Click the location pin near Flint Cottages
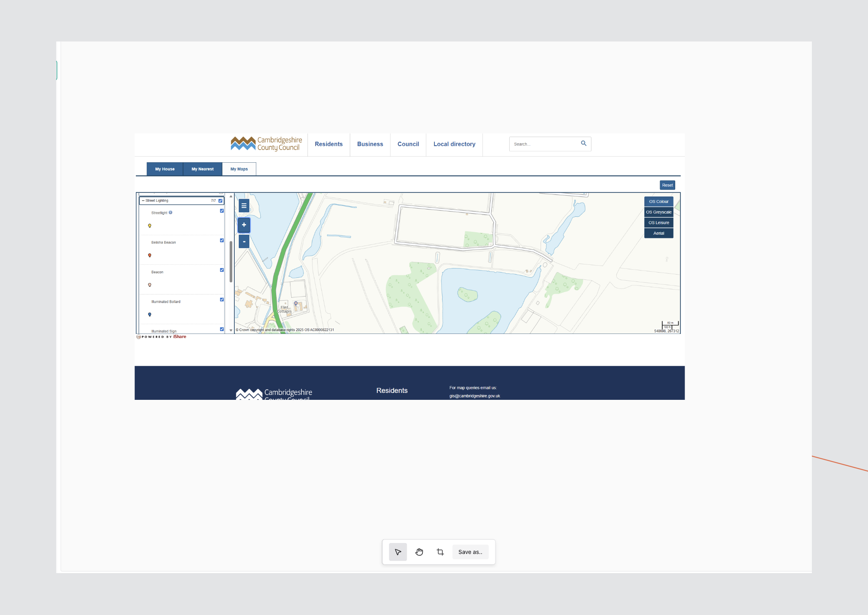Screen dimensions: 868x615 (x=296, y=303)
